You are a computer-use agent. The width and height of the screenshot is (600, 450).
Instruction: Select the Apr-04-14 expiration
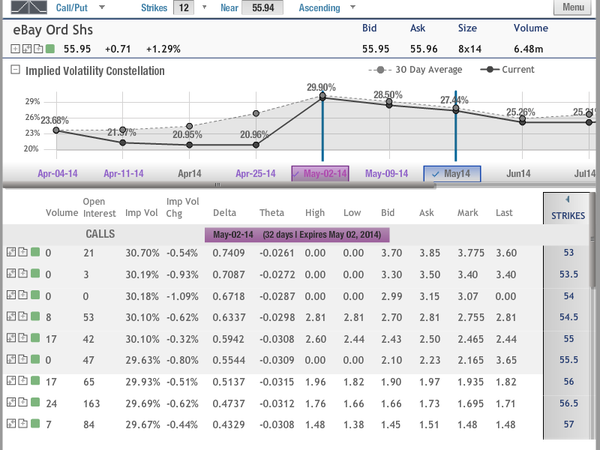57,174
